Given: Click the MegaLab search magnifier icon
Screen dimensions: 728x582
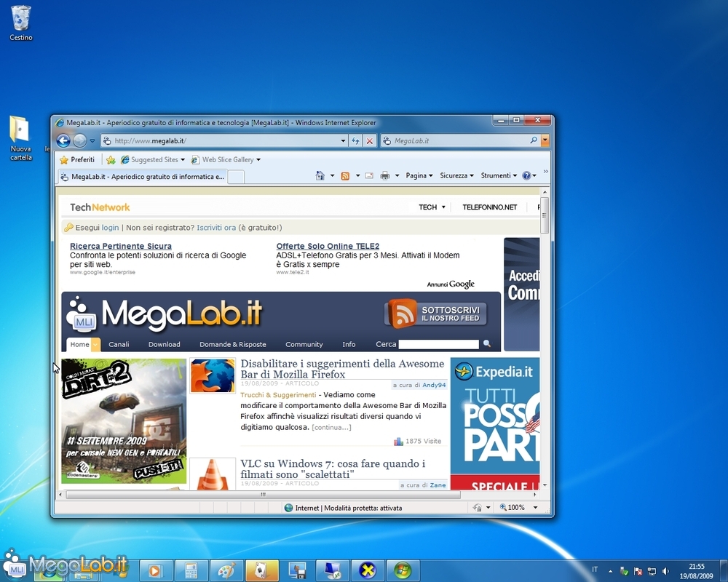Looking at the screenshot, I should pos(486,344).
